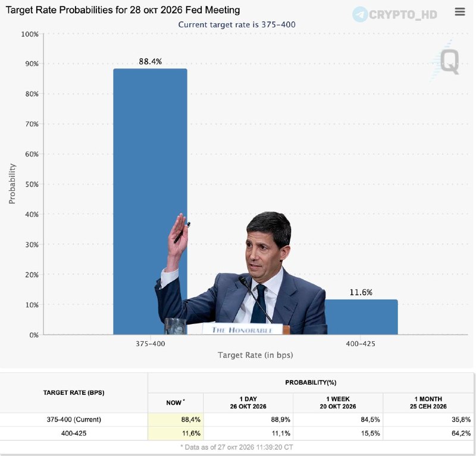Click the Telegram logo in watermark
The width and height of the screenshot is (476, 456).
[x=360, y=14]
